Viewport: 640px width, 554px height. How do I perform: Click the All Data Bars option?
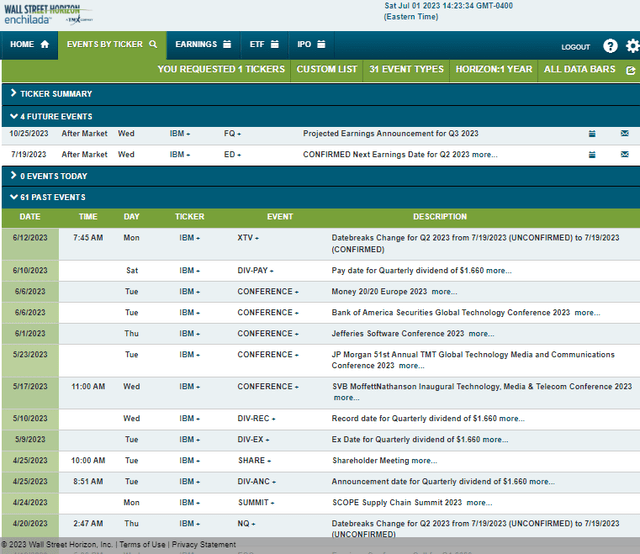click(579, 69)
